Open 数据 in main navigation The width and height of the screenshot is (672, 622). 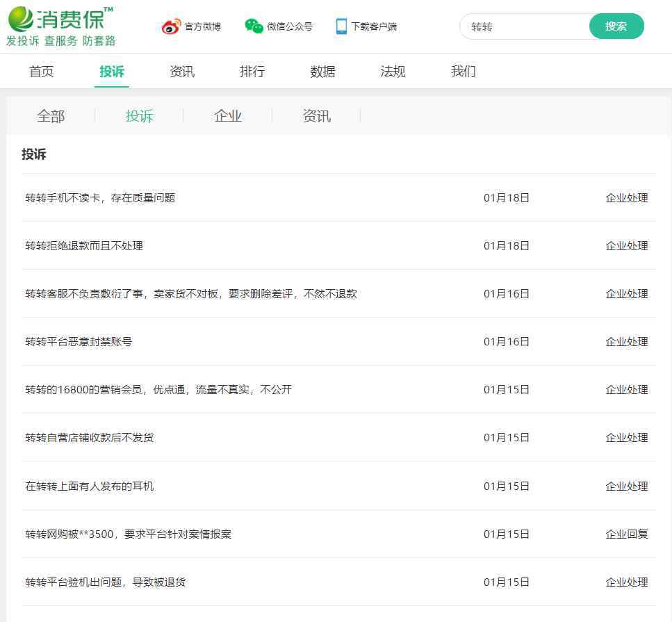[x=322, y=71]
